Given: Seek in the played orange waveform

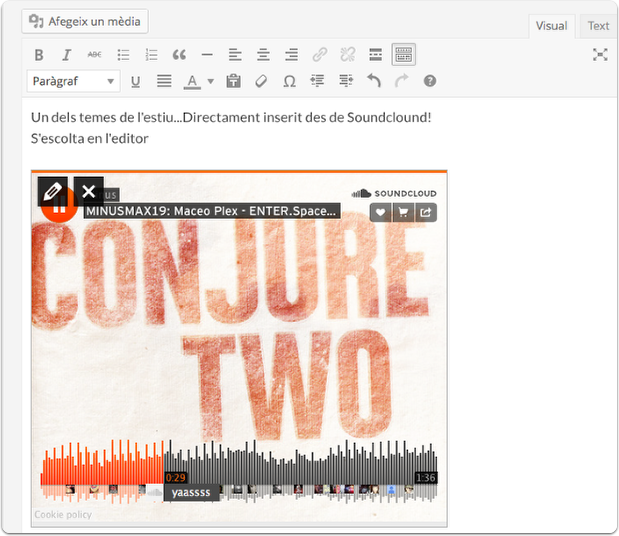Looking at the screenshot, I should point(102,464).
